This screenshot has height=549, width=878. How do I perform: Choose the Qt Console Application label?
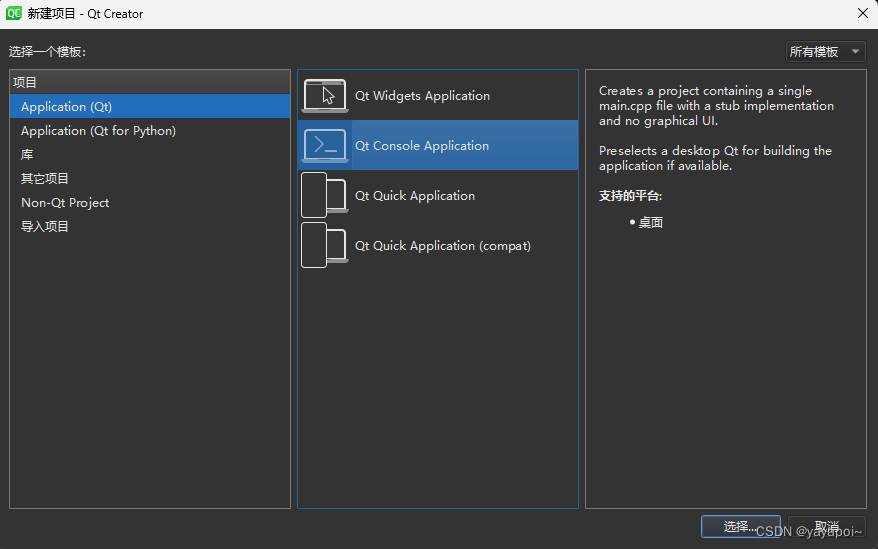[x=422, y=146]
